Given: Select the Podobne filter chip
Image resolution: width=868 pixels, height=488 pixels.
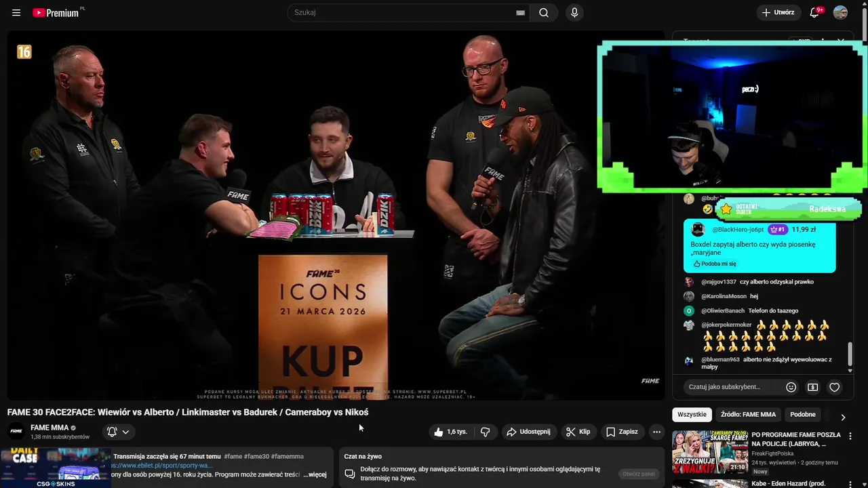Looking at the screenshot, I should (x=803, y=414).
